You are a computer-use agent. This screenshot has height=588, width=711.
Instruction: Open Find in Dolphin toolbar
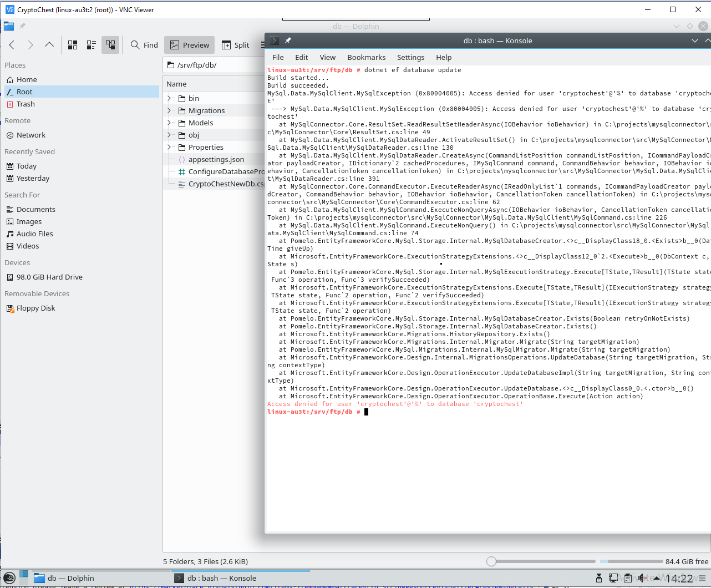tap(144, 45)
